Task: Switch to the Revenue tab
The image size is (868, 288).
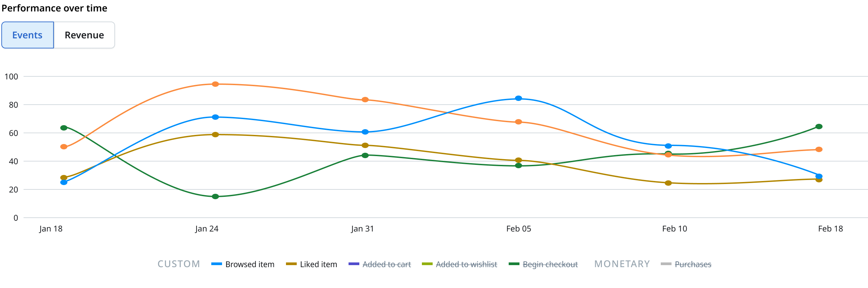Action: pyautogui.click(x=84, y=35)
